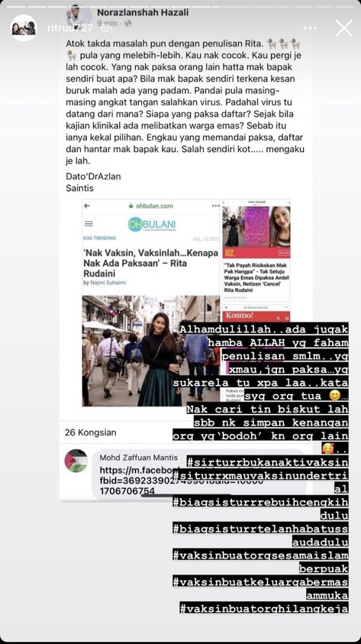The image size is (361, 644).
Task: Close the story with the X icon
Action: click(x=343, y=28)
